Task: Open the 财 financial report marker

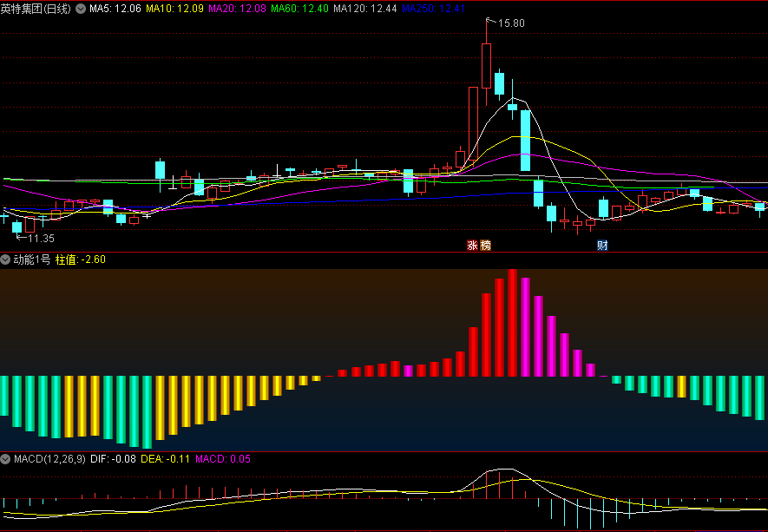Action: [x=602, y=246]
